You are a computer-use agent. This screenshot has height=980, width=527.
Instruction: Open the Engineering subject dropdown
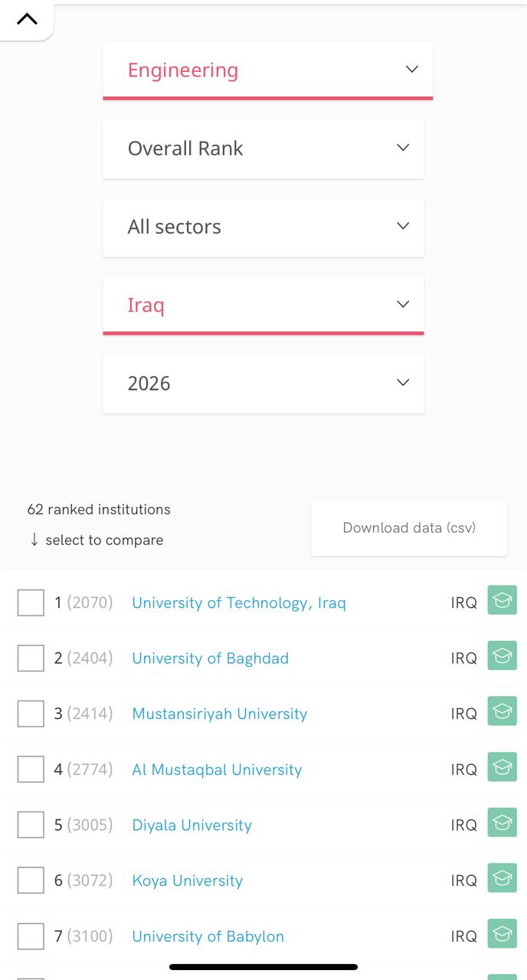pos(267,70)
